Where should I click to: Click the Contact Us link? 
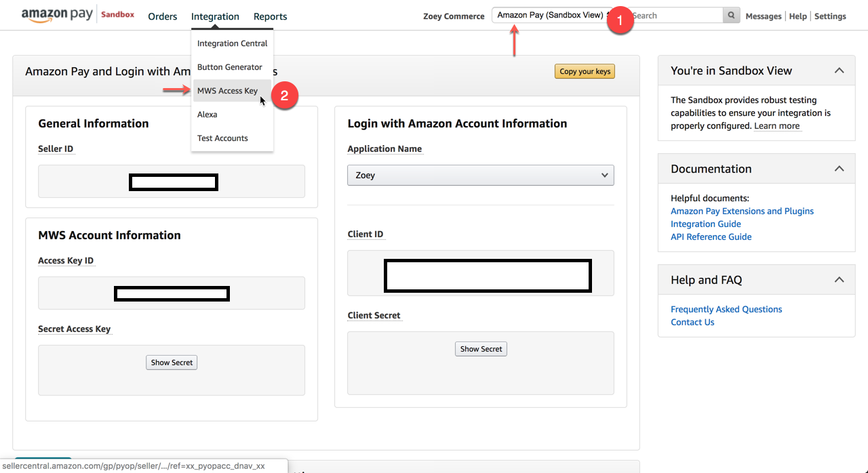(x=692, y=323)
